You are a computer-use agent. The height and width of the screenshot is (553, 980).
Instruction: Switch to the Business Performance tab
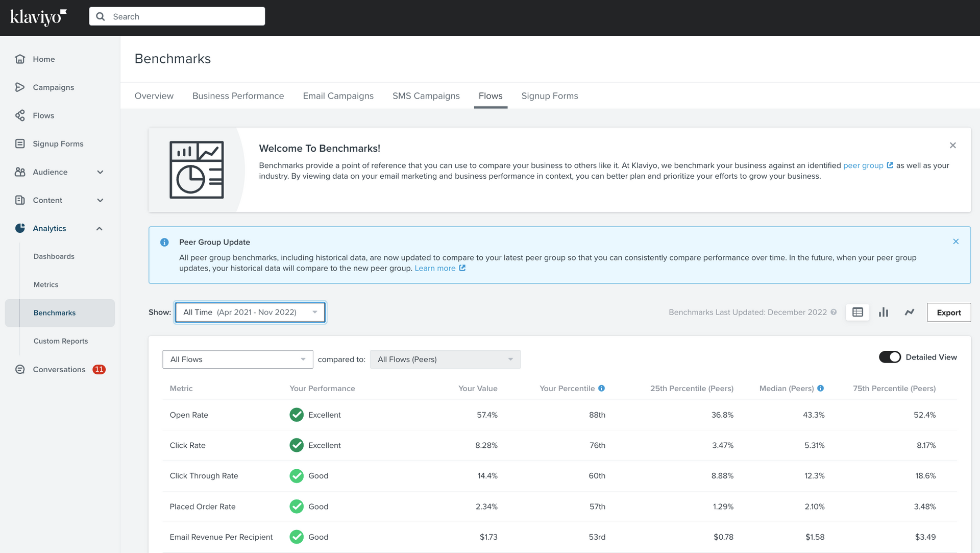(x=238, y=96)
